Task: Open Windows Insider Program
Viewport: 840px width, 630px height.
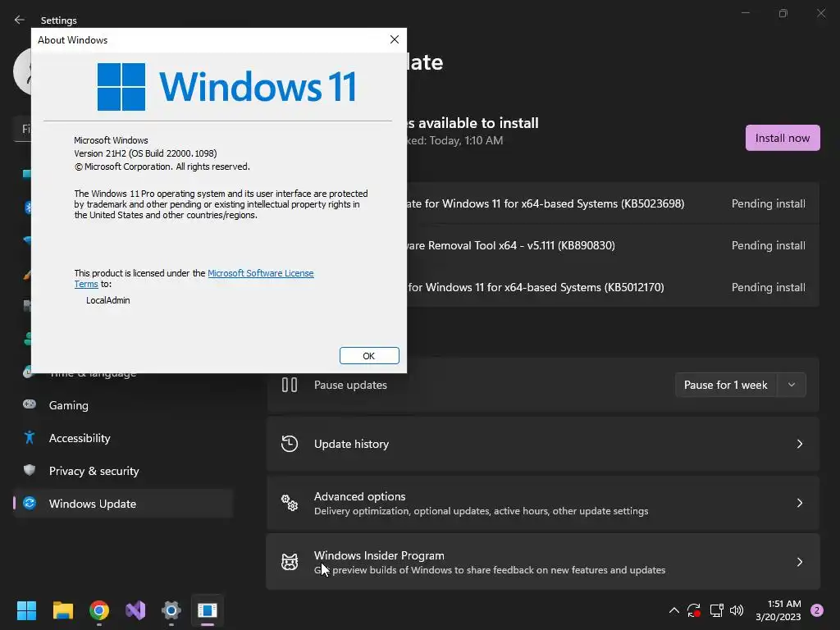Action: pyautogui.click(x=543, y=562)
